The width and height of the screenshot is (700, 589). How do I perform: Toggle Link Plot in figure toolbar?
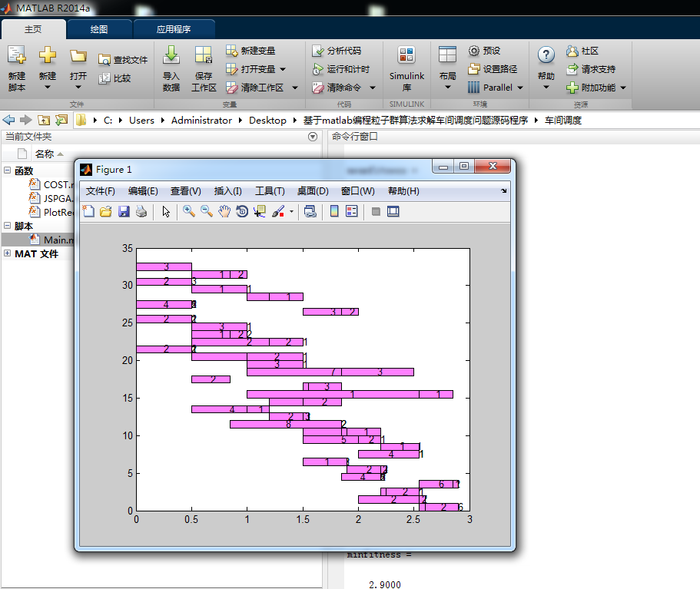pyautogui.click(x=310, y=211)
